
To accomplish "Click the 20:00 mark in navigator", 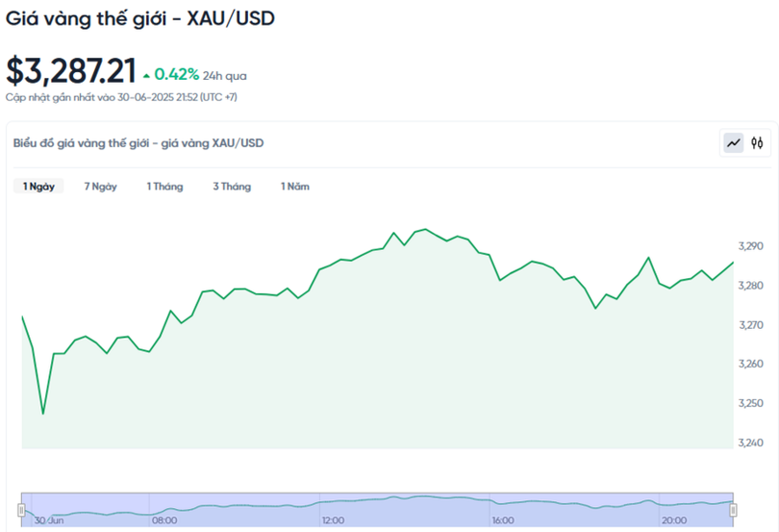I will (673, 520).
